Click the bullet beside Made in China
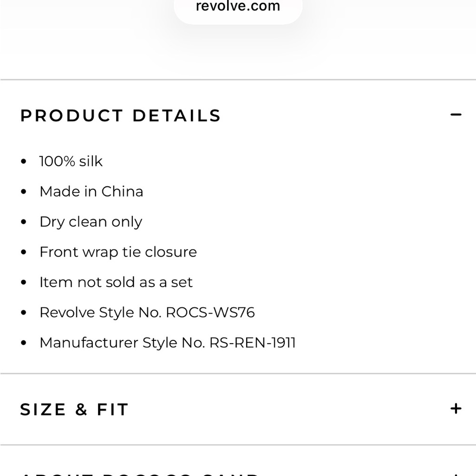Screen dimensions: 476x476 click(24, 191)
